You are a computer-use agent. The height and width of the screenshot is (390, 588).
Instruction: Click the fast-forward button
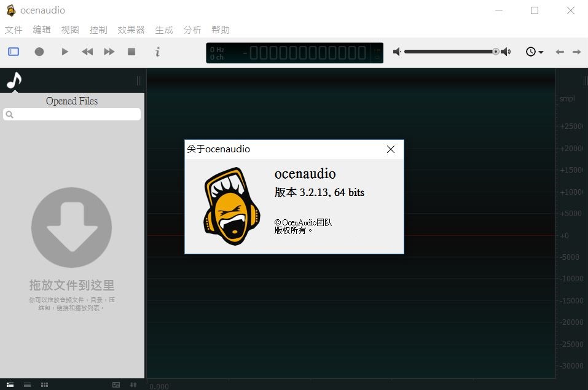tap(109, 52)
